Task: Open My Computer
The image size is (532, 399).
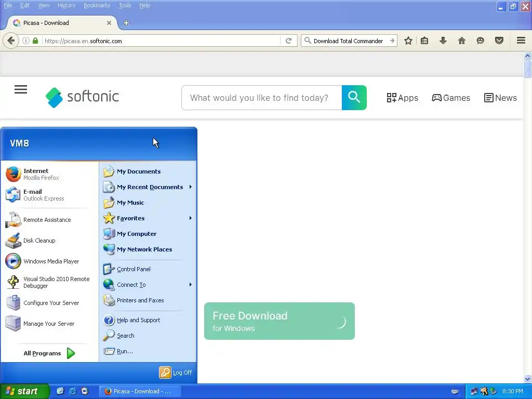Action: point(148,234)
